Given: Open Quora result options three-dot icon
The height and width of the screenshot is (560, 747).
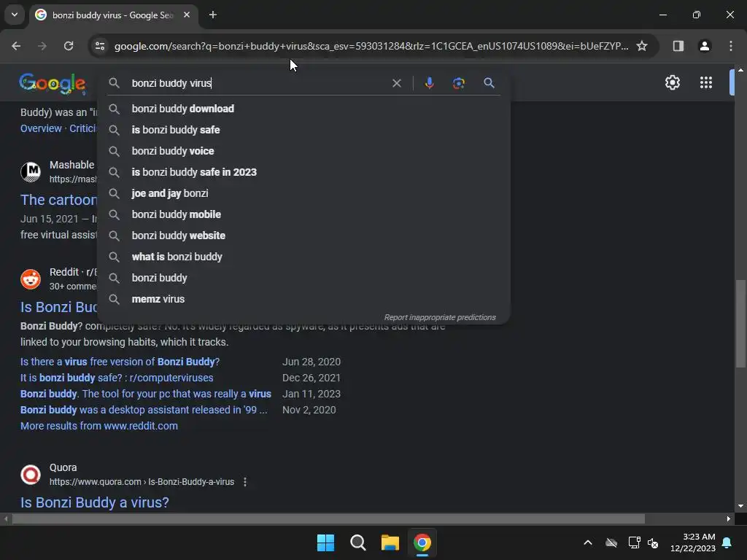Looking at the screenshot, I should click(x=245, y=482).
